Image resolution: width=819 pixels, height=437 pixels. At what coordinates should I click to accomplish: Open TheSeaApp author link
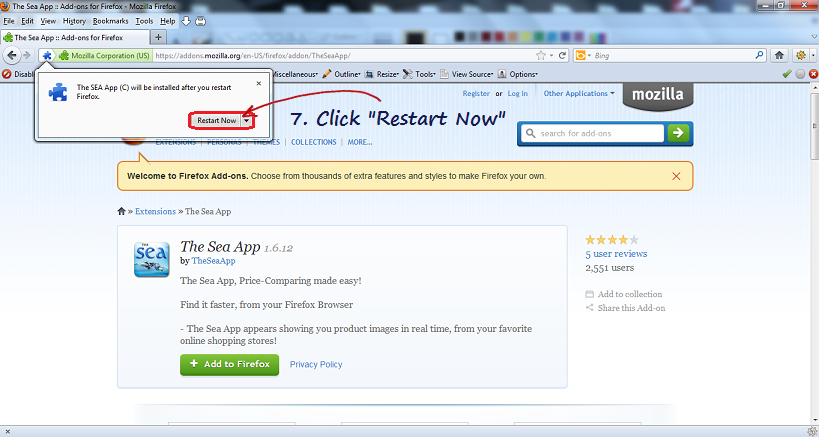tap(213, 261)
